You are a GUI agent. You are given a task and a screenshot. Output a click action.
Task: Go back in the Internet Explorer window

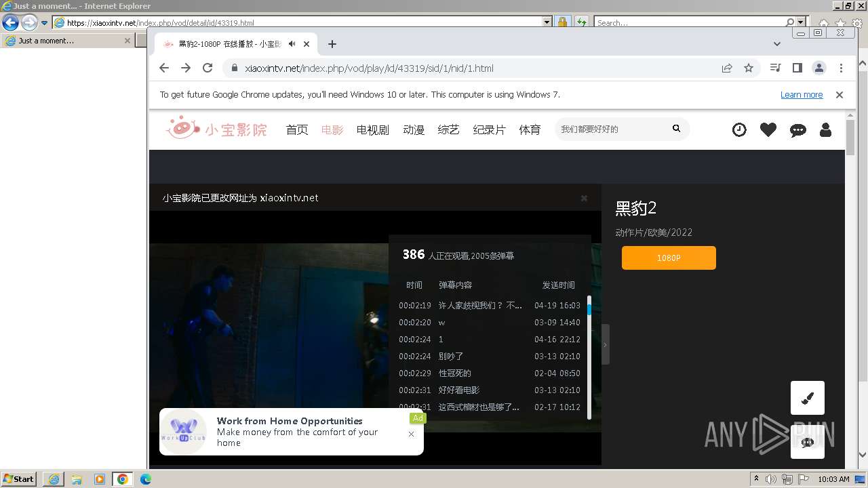click(x=10, y=22)
